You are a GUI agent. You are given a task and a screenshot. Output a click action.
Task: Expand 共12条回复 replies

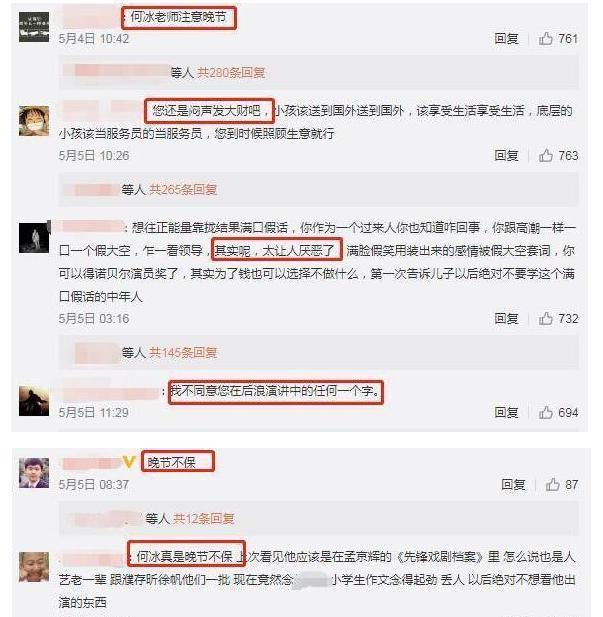[204, 519]
